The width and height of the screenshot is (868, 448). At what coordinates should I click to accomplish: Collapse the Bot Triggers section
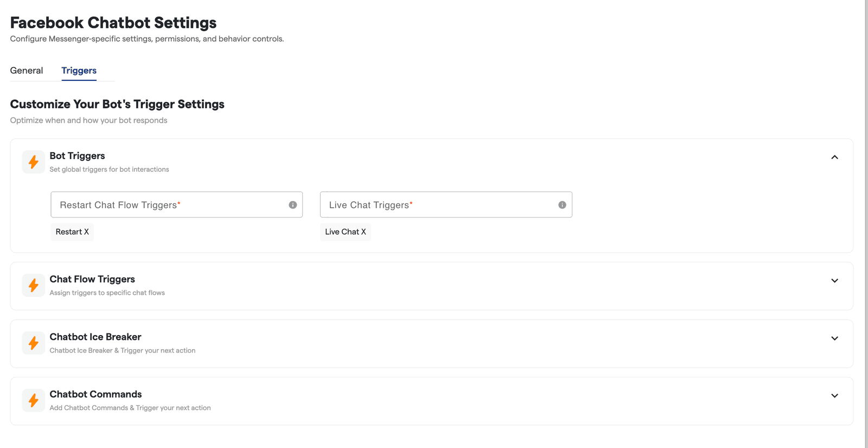(834, 157)
